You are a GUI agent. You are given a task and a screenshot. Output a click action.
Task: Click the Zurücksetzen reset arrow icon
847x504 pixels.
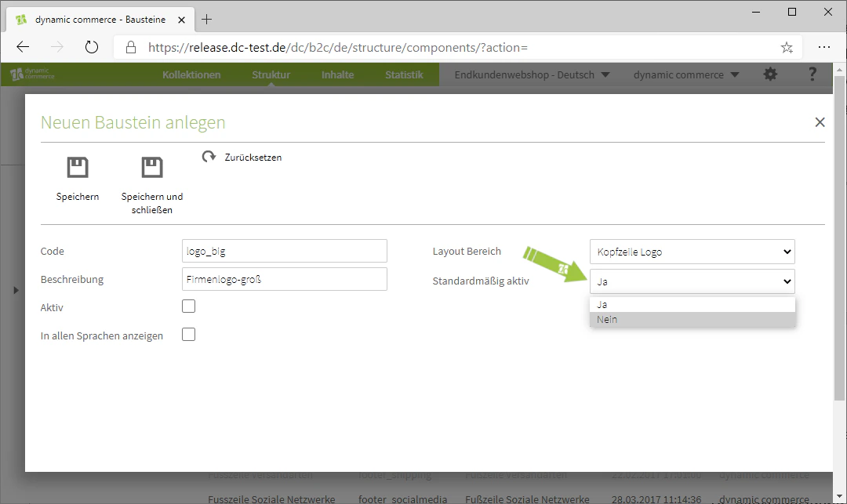point(209,157)
